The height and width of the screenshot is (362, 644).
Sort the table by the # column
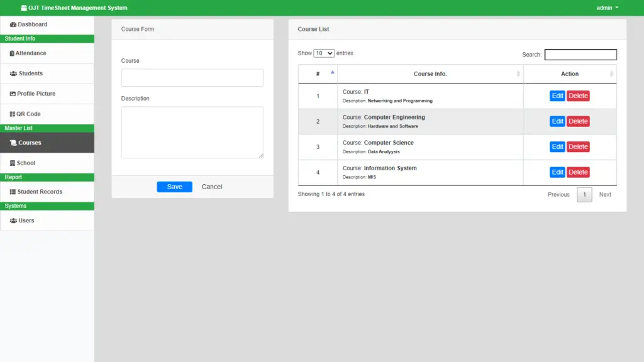tap(318, 74)
